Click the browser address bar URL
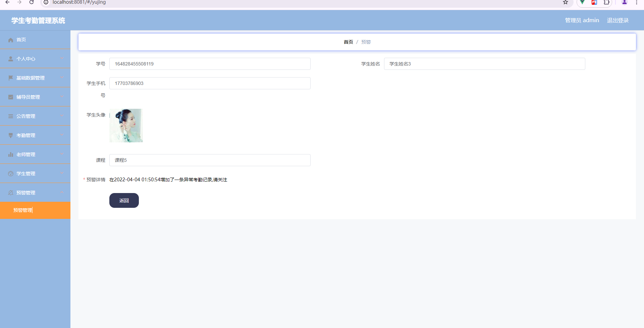Screen dimensions: 644x328 pos(79,2)
